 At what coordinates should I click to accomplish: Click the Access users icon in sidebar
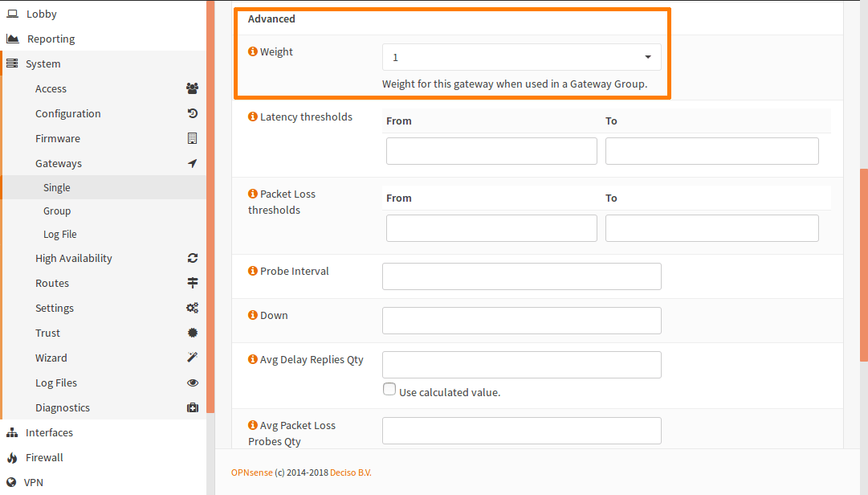tap(192, 88)
